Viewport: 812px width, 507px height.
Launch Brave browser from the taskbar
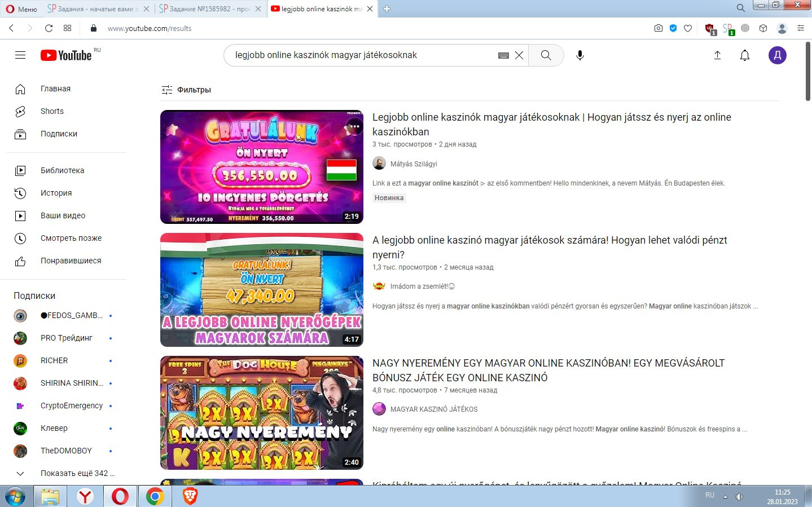(x=190, y=496)
